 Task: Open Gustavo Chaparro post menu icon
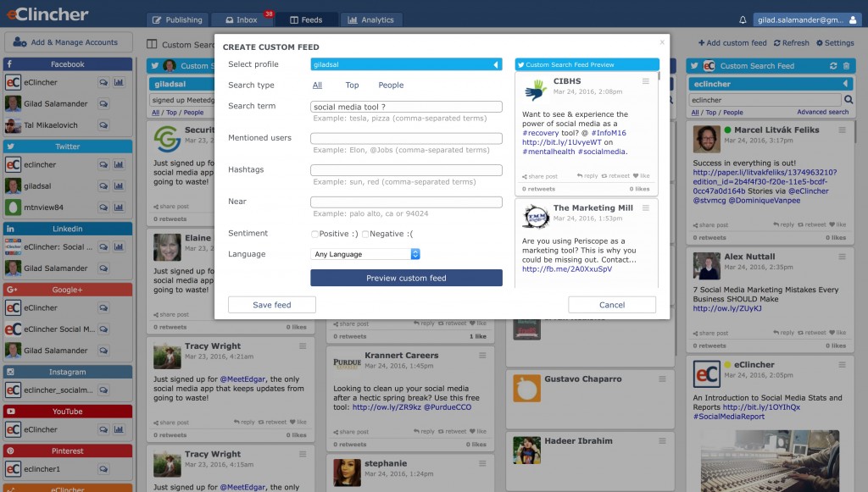[662, 379]
